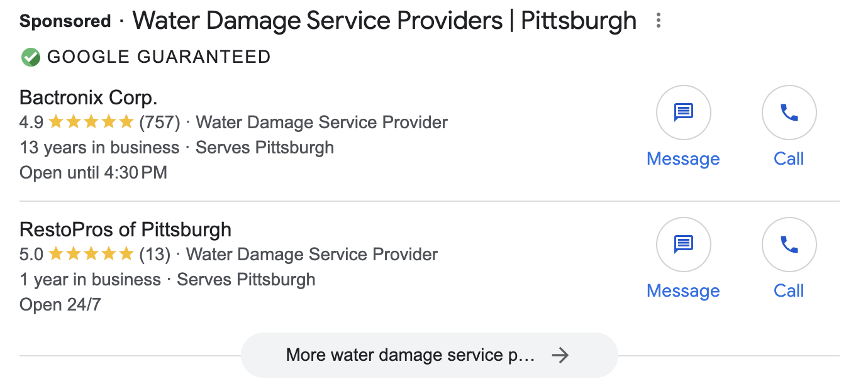The image size is (868, 391).
Task: Click the Message label under Bactronix's chat icon
Action: (x=683, y=158)
